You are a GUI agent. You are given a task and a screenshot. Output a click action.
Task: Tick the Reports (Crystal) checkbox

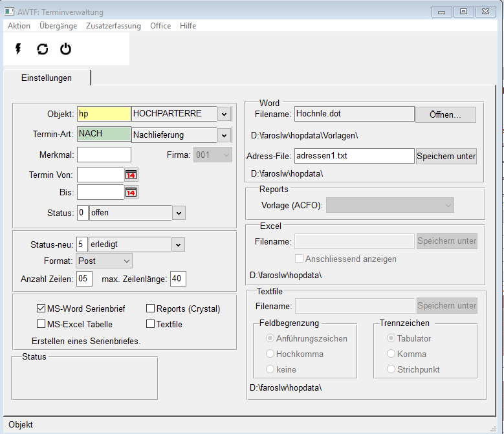point(151,309)
